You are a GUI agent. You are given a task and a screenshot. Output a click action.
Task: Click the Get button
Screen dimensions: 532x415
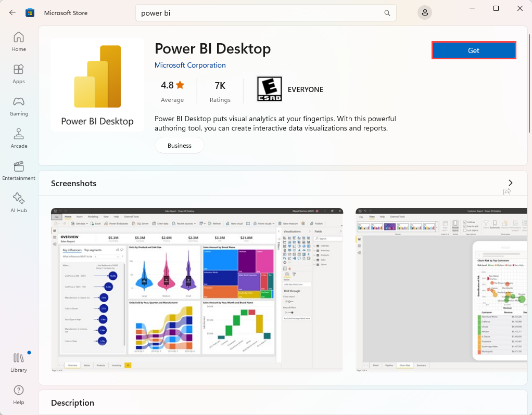tap(474, 50)
